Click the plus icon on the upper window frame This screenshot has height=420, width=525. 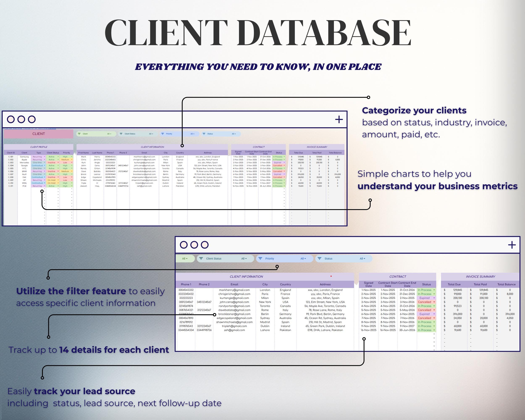click(339, 119)
